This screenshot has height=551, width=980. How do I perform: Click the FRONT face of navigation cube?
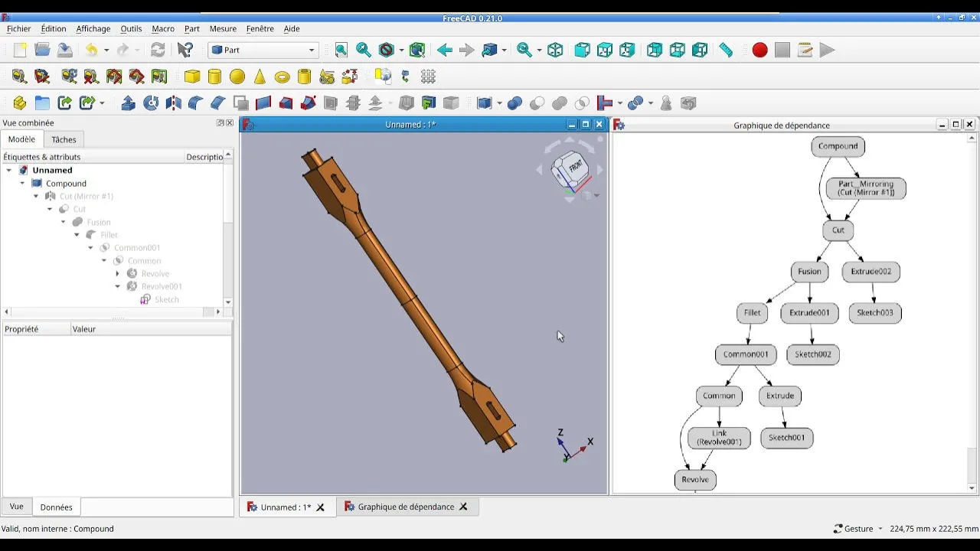pos(575,167)
